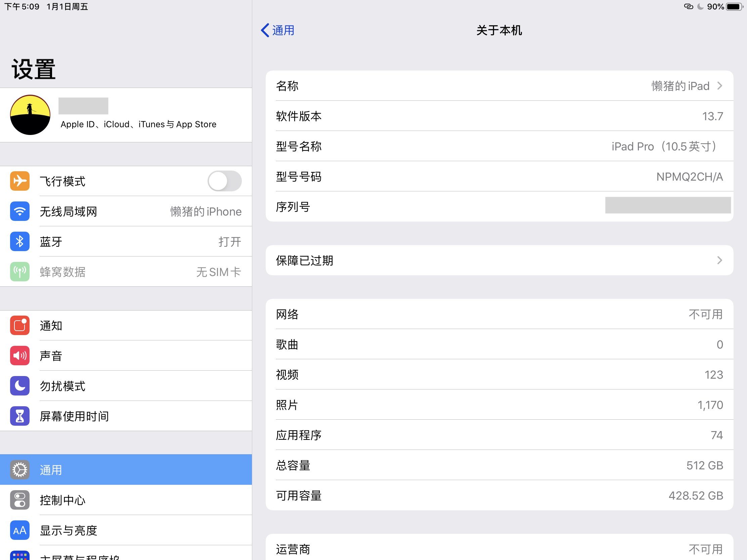The image size is (747, 560).
Task: Tap software version (软件版本) 13.7 row
Action: [499, 116]
